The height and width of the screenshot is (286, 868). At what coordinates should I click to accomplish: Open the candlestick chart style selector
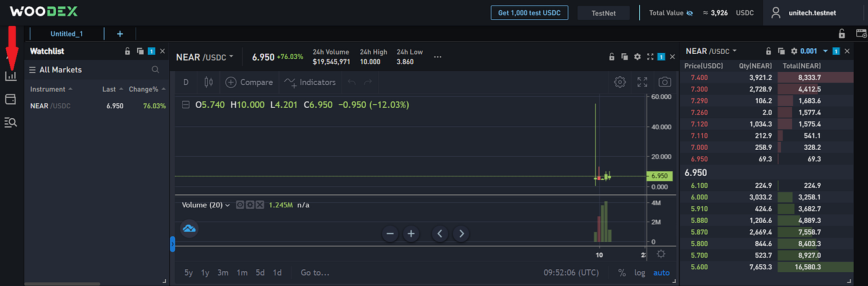click(x=208, y=82)
